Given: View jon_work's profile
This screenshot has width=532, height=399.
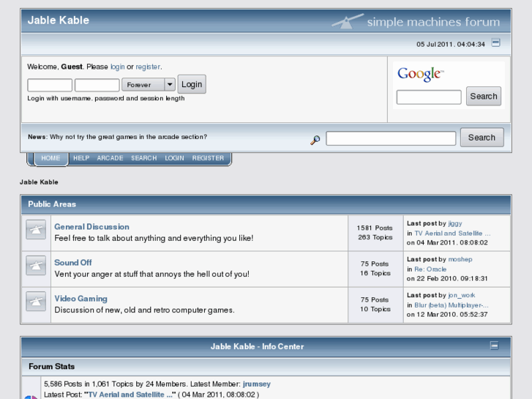Looking at the screenshot, I should (x=462, y=296).
